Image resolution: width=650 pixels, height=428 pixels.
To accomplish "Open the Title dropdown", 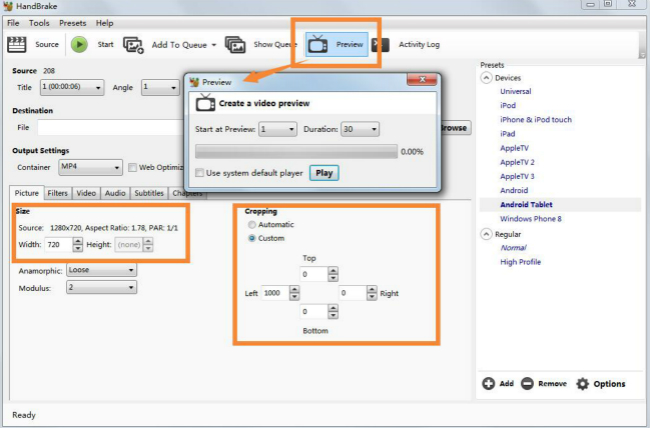I will pyautogui.click(x=72, y=88).
